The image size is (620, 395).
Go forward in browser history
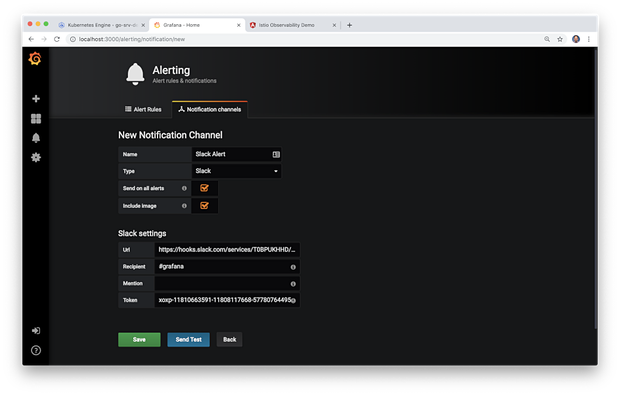click(x=44, y=39)
